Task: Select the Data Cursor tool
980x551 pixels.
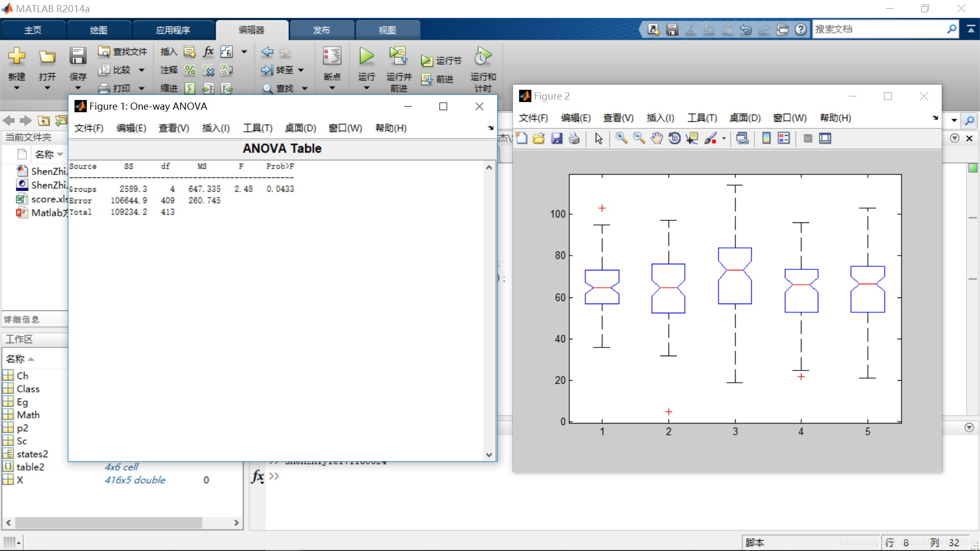Action: point(692,138)
